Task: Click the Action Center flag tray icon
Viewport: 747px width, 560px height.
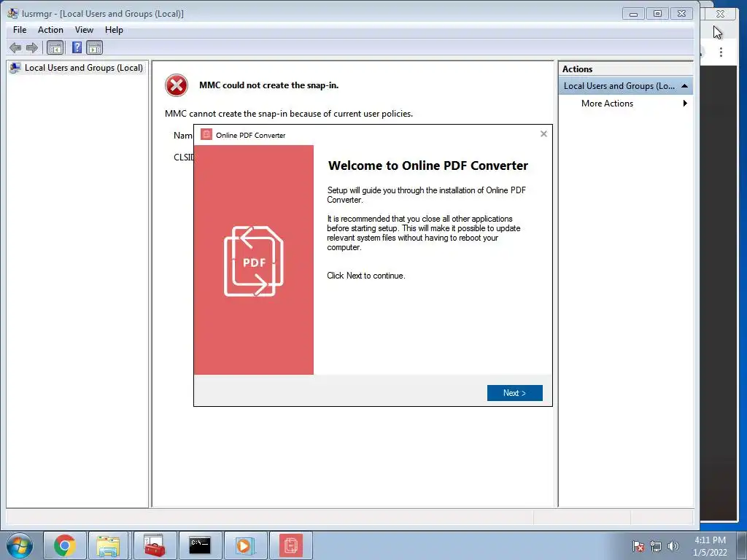Action: (638, 546)
